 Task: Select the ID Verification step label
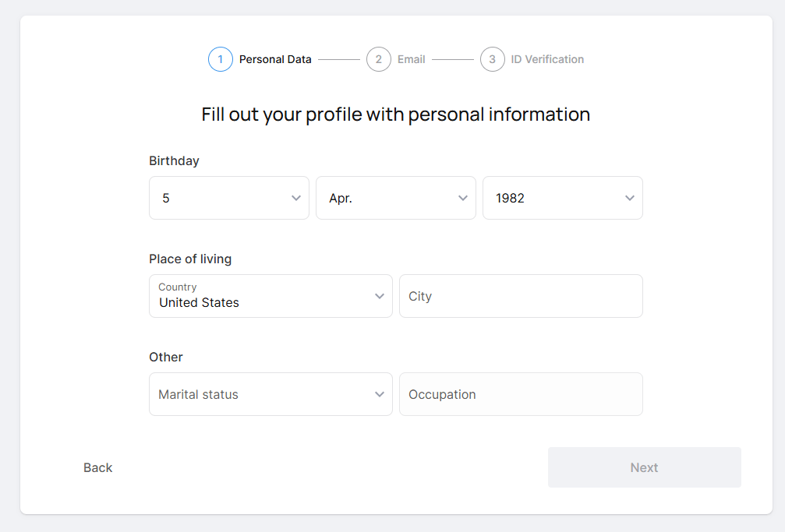pyautogui.click(x=549, y=59)
